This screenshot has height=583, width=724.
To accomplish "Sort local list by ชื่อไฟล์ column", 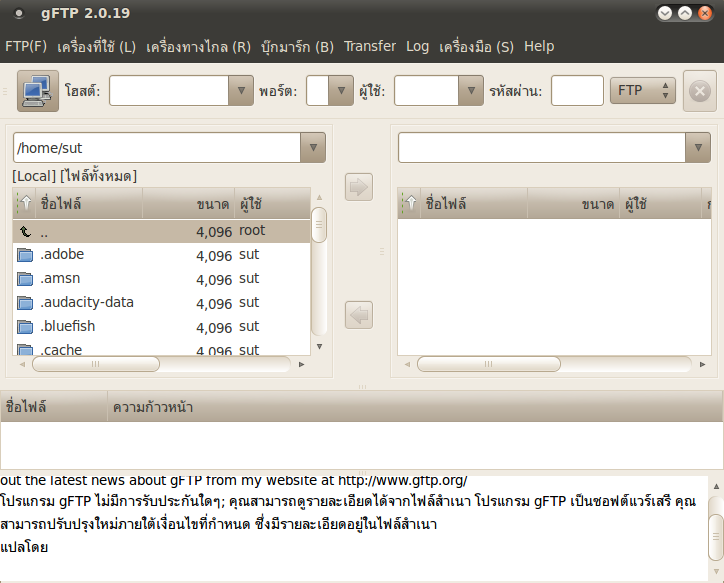I will point(89,203).
